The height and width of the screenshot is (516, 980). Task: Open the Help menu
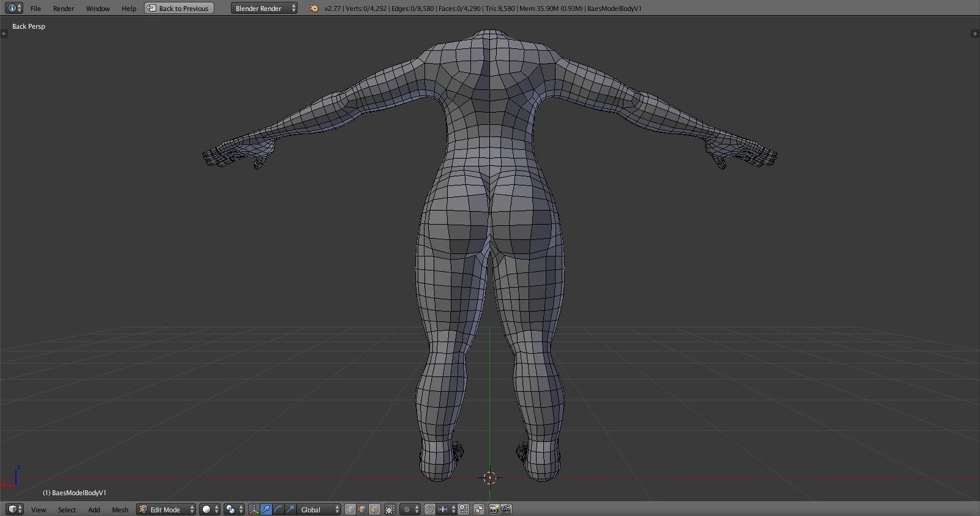point(129,9)
